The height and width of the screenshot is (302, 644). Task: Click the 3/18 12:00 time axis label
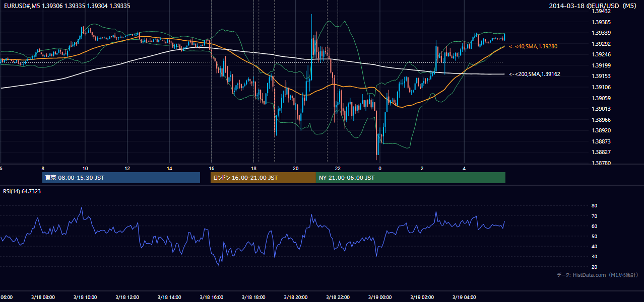pos(127,297)
